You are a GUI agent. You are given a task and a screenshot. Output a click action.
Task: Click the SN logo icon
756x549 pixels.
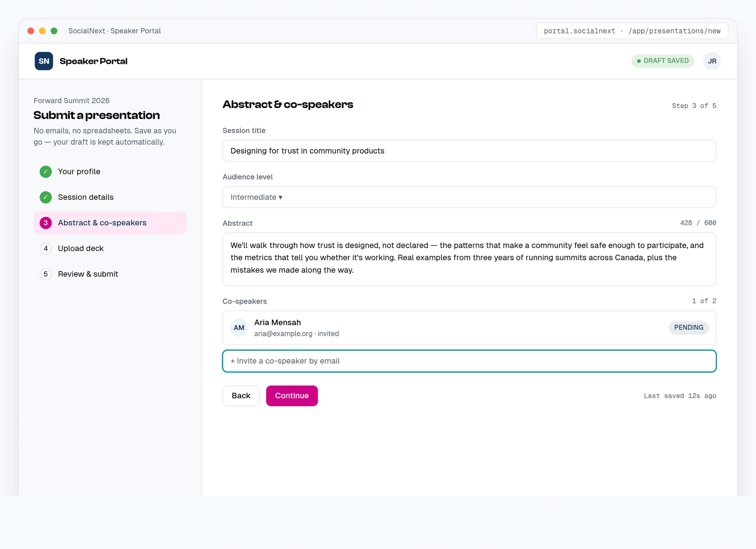tap(44, 61)
